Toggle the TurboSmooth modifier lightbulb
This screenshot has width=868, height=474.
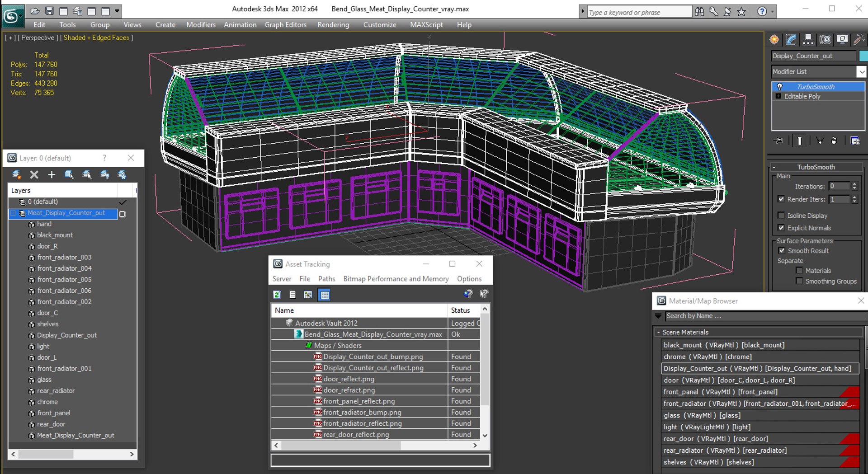click(x=780, y=87)
